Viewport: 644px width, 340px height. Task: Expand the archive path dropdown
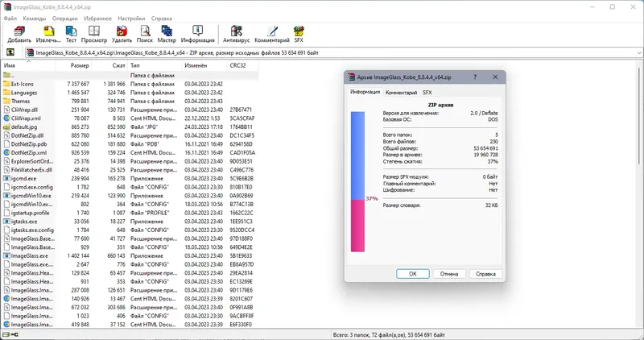click(x=639, y=52)
